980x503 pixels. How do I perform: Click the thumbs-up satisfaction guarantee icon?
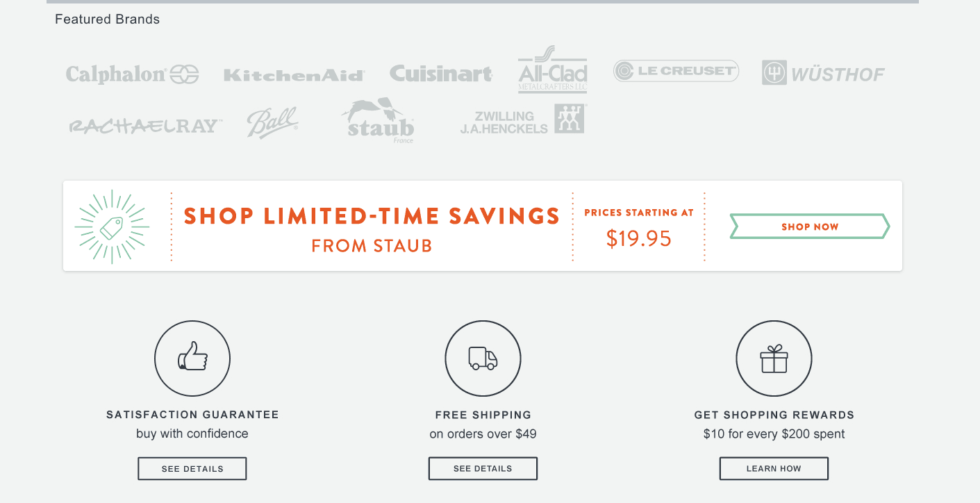click(192, 358)
